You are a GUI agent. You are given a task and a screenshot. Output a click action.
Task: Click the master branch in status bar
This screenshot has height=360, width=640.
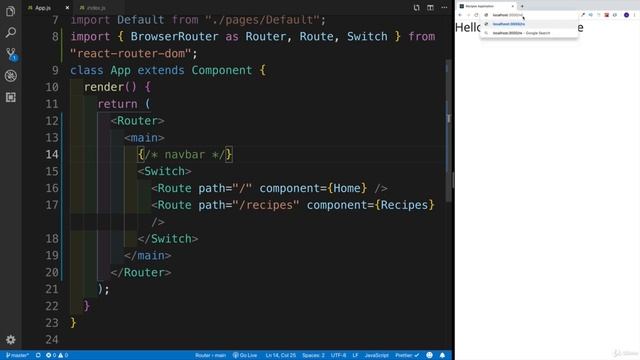(17, 355)
